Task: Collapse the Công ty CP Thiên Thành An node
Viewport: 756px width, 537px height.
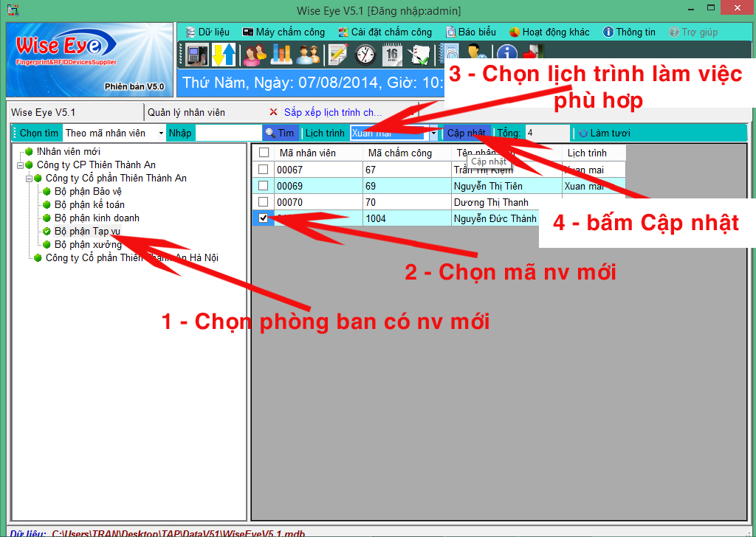Action: [20, 165]
